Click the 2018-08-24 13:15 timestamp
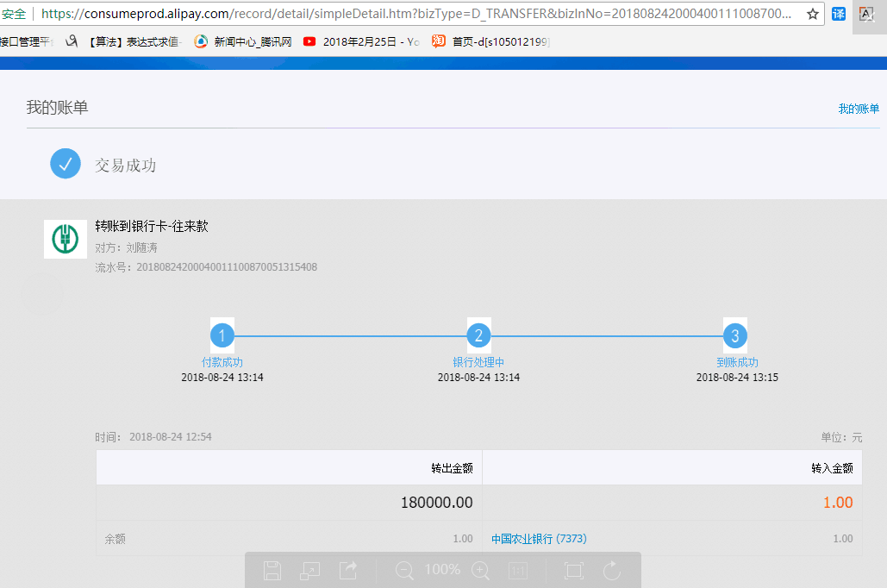The width and height of the screenshot is (887, 588). click(737, 378)
